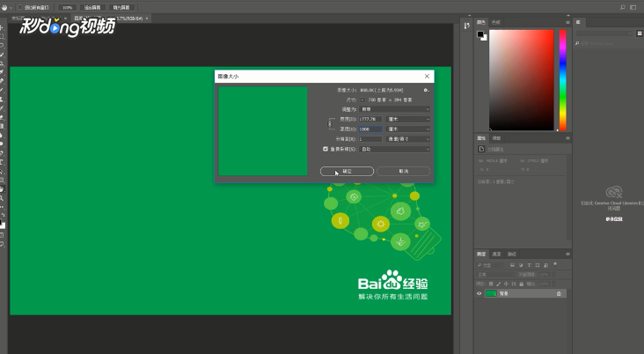Click the green preview thumbnail in the dialog
Image resolution: width=644 pixels, height=354 pixels.
tap(263, 131)
